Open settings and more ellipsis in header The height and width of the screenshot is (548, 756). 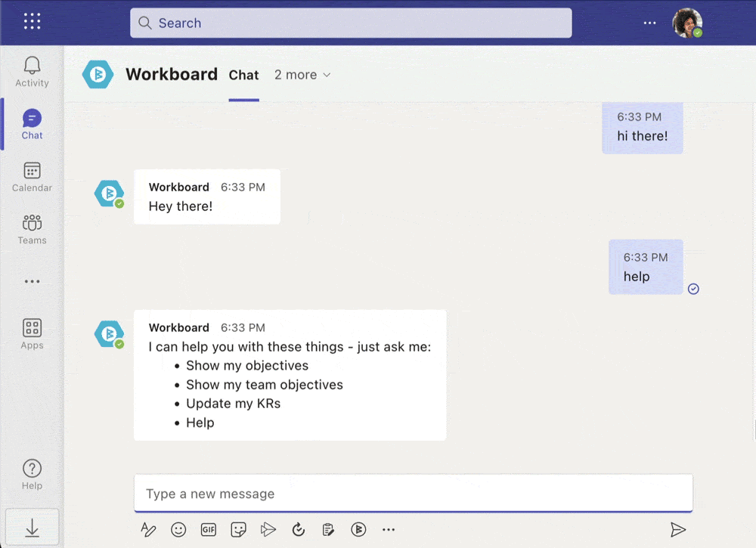(x=649, y=23)
